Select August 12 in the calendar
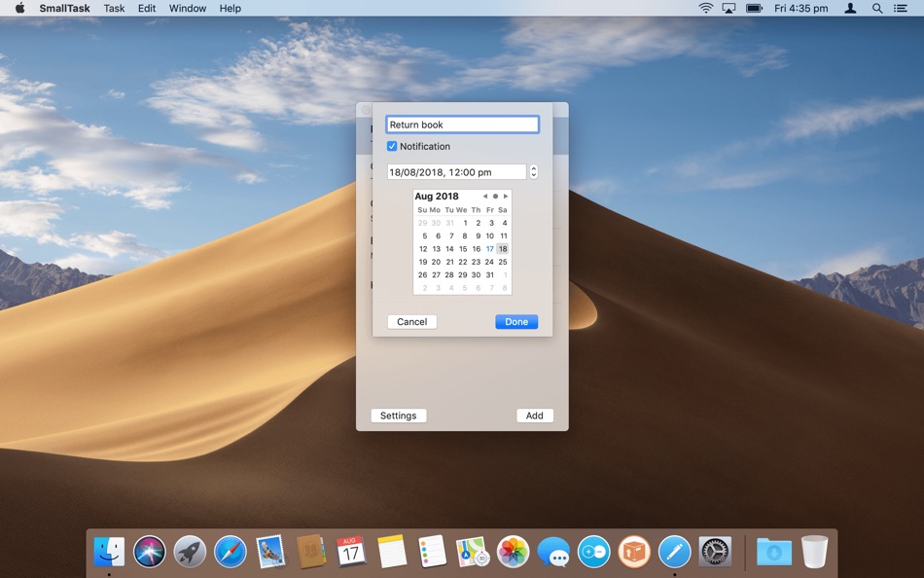This screenshot has width=924, height=578. click(x=423, y=249)
